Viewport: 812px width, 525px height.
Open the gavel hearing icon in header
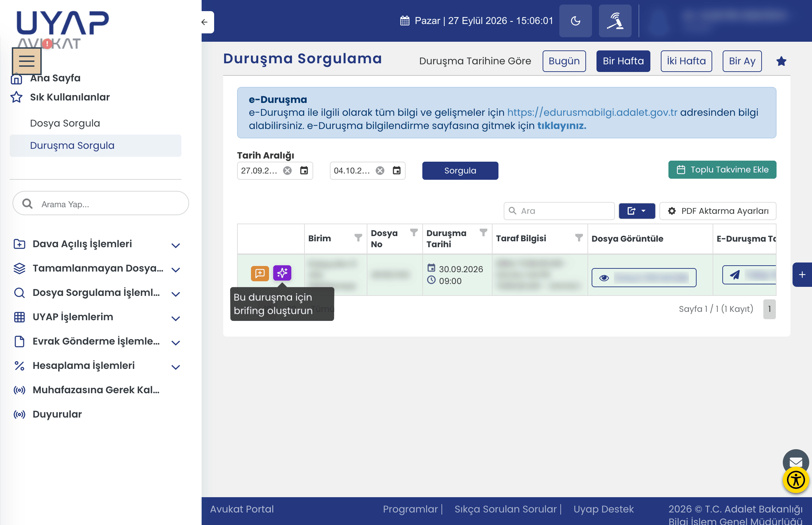pos(615,21)
